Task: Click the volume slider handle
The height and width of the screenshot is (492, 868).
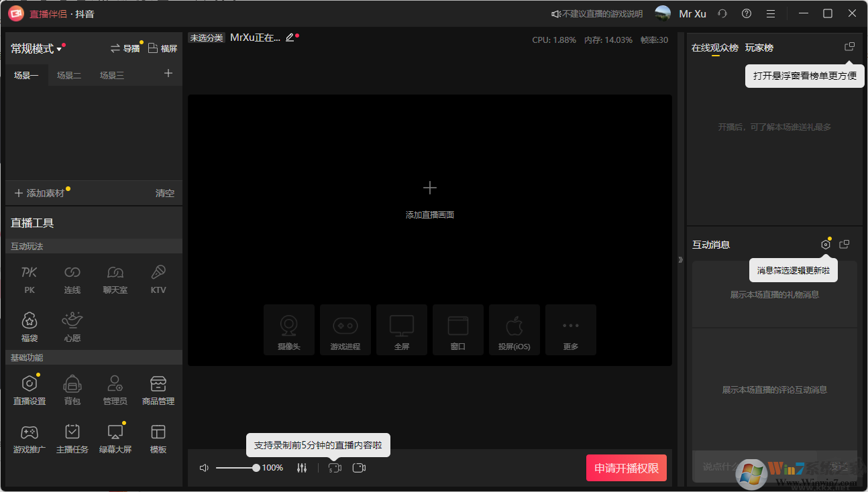Action: point(256,468)
